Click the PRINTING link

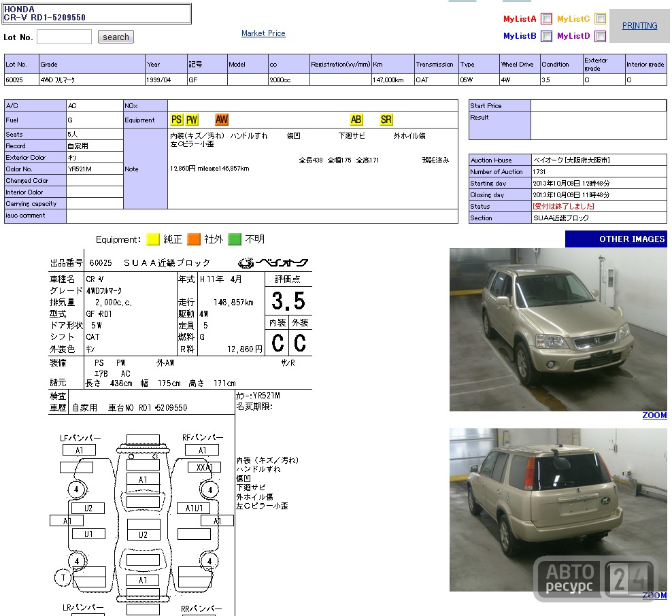(639, 26)
